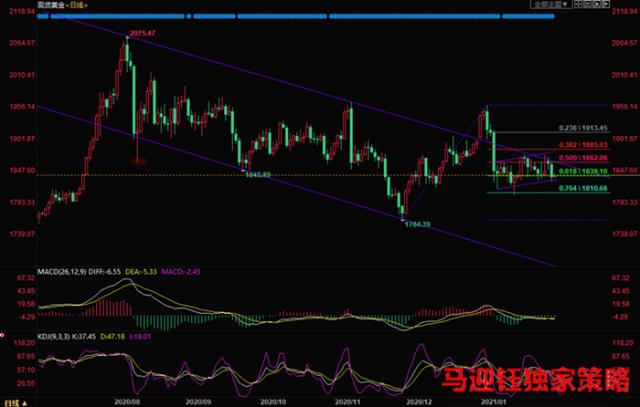This screenshot has width=640, height=407.
Task: Click the four-square grid layout icon
Action: [x=579, y=4]
